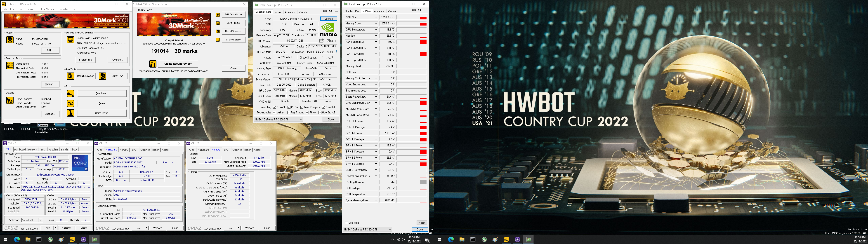Toggle the CUDA checkbox
Image resolution: width=868 pixels, height=244 pixels.
[289, 107]
